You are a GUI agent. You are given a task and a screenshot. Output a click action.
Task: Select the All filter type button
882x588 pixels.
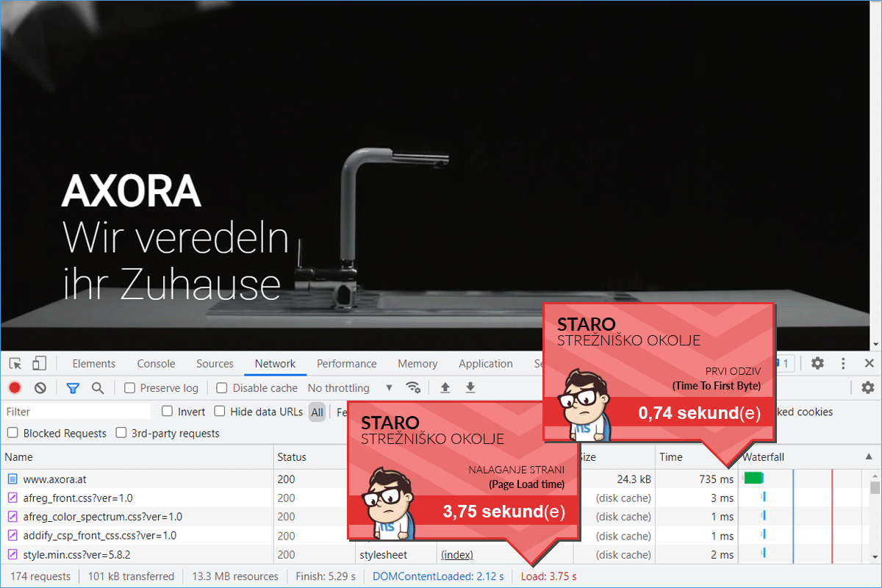click(x=317, y=412)
